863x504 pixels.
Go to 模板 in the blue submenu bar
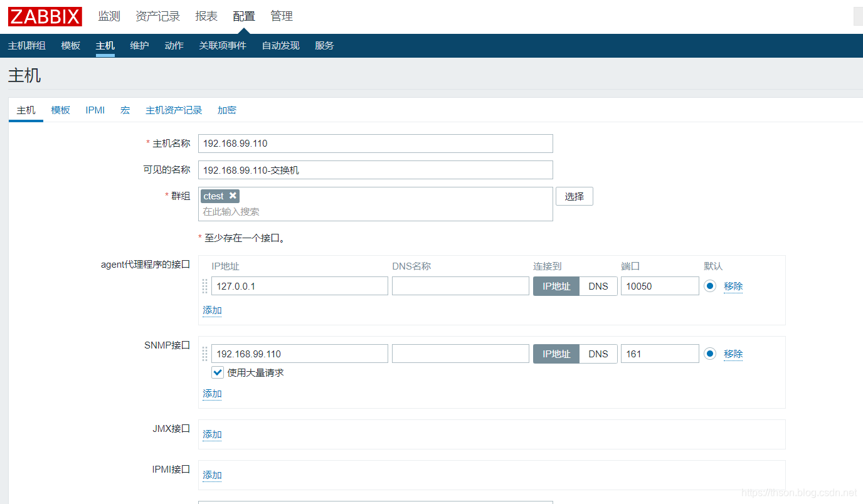[71, 46]
